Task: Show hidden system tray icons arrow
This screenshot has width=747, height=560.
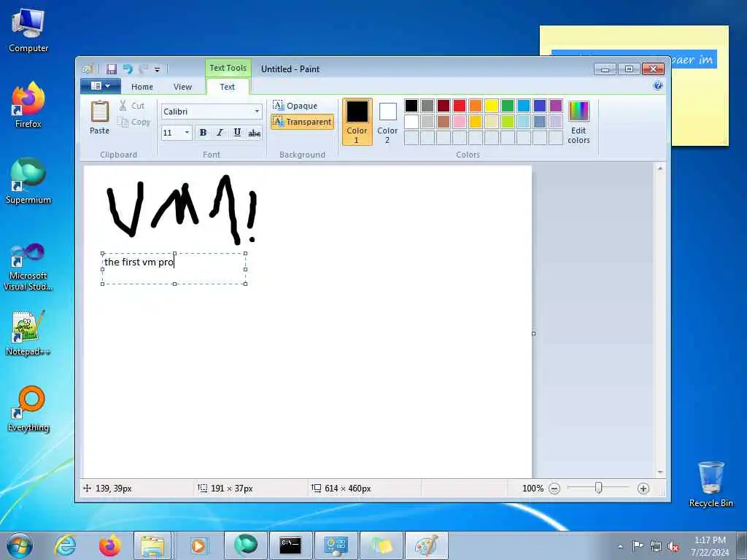Action: click(x=620, y=546)
